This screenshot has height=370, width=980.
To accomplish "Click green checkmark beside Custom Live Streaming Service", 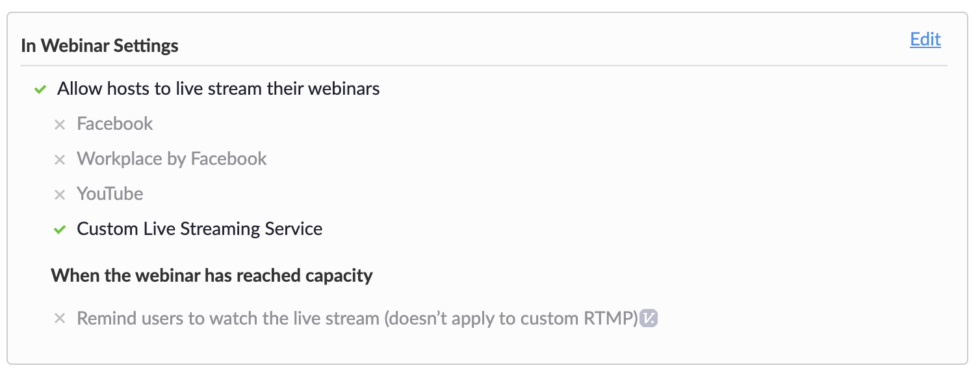I will (60, 229).
